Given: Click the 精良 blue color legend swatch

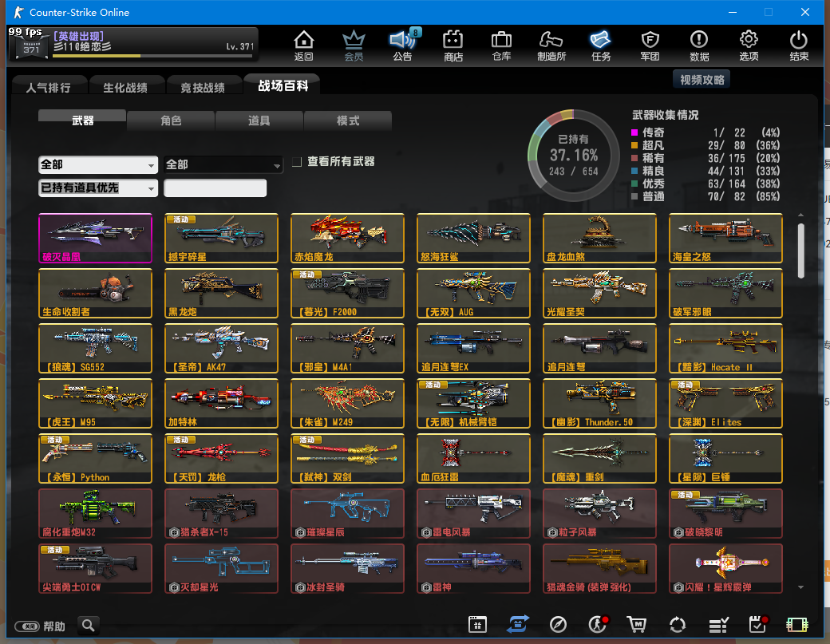Looking at the screenshot, I should click(x=634, y=171).
